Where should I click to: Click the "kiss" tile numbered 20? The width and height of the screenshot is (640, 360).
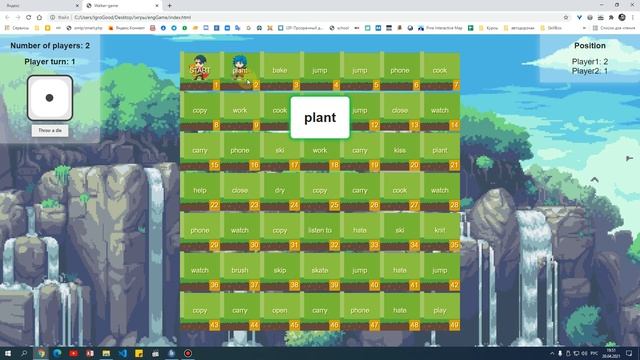pyautogui.click(x=400, y=151)
